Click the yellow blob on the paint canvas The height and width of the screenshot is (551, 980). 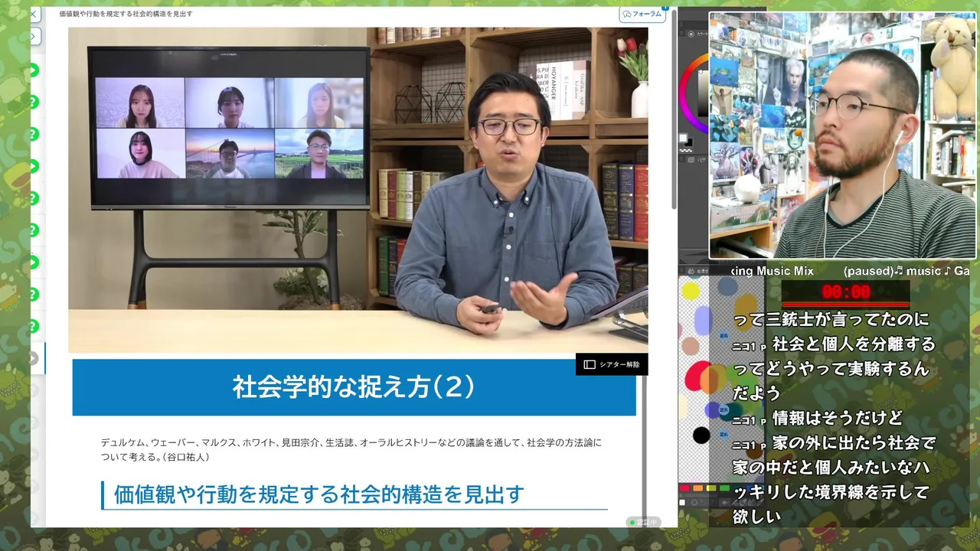[691, 291]
